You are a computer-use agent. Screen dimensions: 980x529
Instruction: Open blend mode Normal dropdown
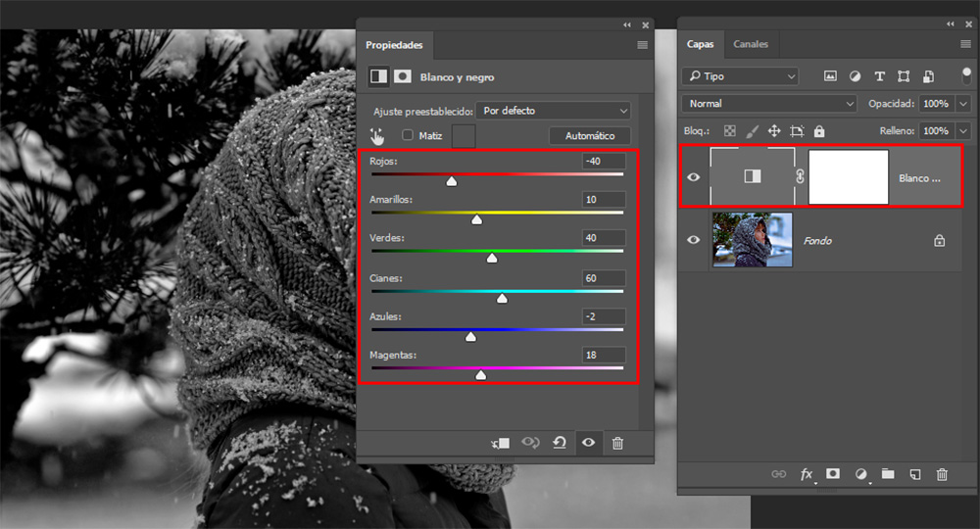[x=768, y=104]
